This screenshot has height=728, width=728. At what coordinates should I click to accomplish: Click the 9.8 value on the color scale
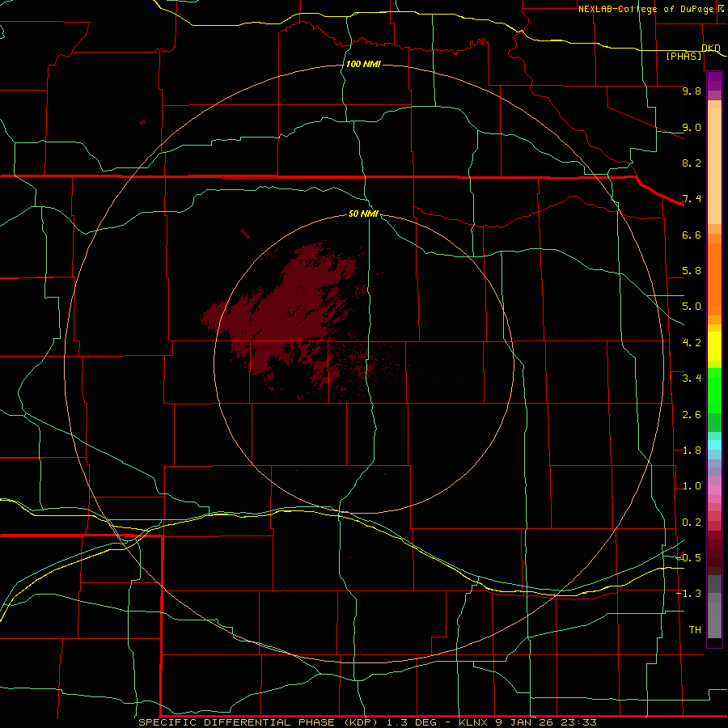click(692, 91)
